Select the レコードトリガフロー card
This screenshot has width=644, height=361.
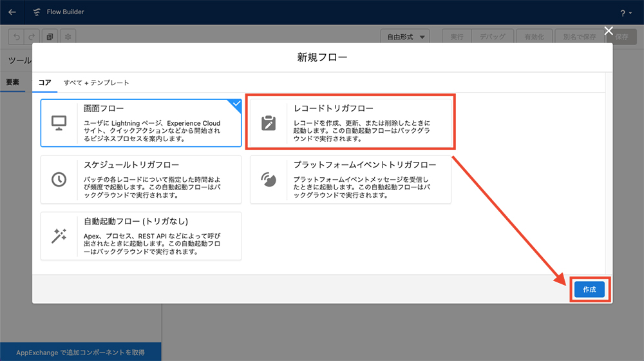pyautogui.click(x=350, y=123)
